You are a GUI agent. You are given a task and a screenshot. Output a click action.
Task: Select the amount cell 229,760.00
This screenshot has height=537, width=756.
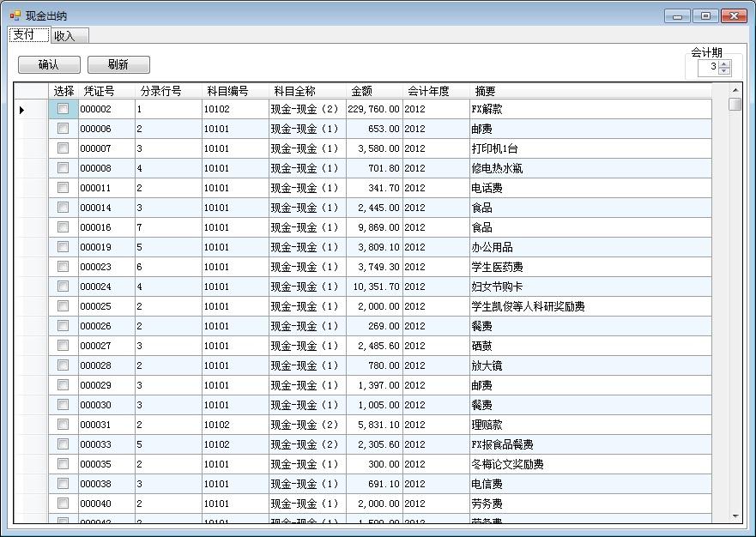pyautogui.click(x=374, y=110)
